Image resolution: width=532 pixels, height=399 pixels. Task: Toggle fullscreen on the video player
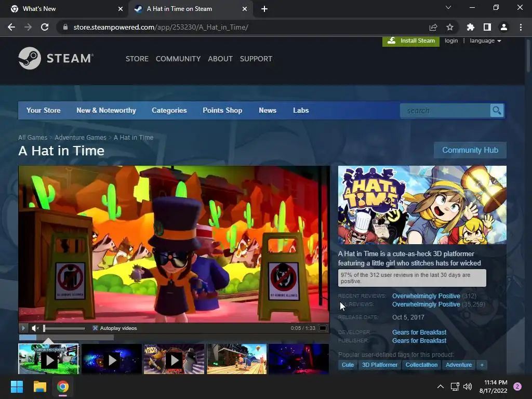(x=323, y=328)
